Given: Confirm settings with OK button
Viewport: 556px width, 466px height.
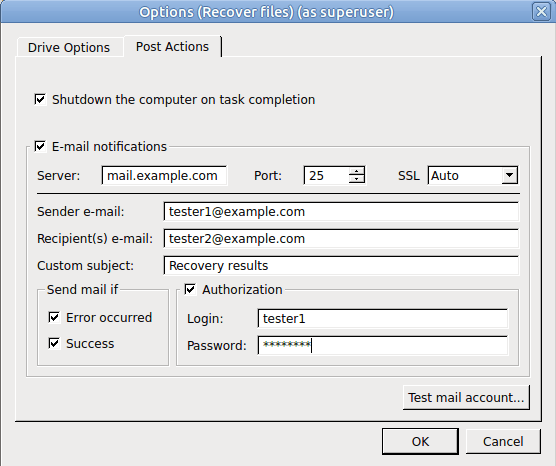Looking at the screenshot, I should (x=420, y=442).
